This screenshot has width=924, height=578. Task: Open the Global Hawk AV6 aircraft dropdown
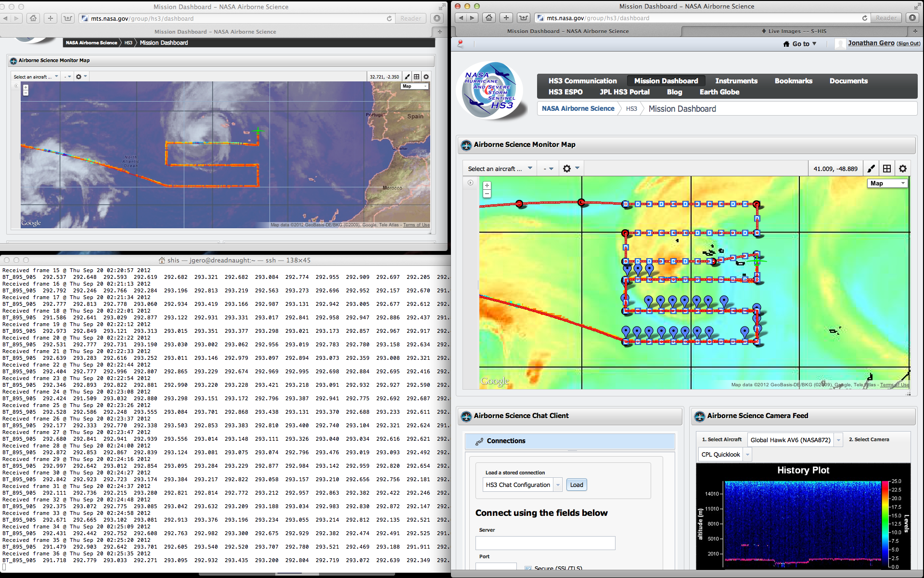point(838,440)
